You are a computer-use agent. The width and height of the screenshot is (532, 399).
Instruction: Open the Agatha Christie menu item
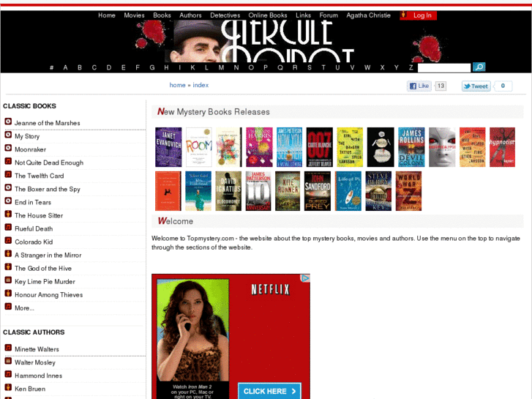click(x=369, y=15)
